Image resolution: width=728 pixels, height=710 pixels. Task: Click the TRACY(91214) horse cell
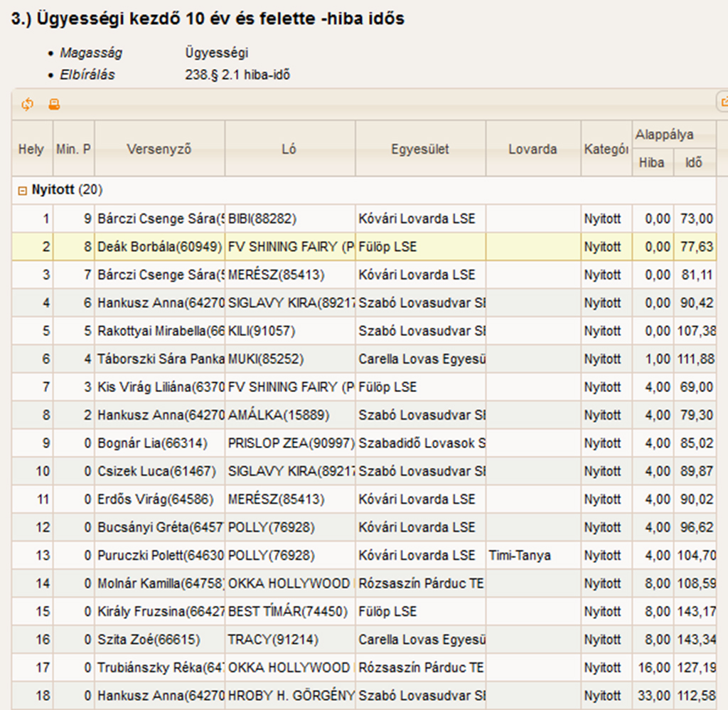(x=289, y=640)
